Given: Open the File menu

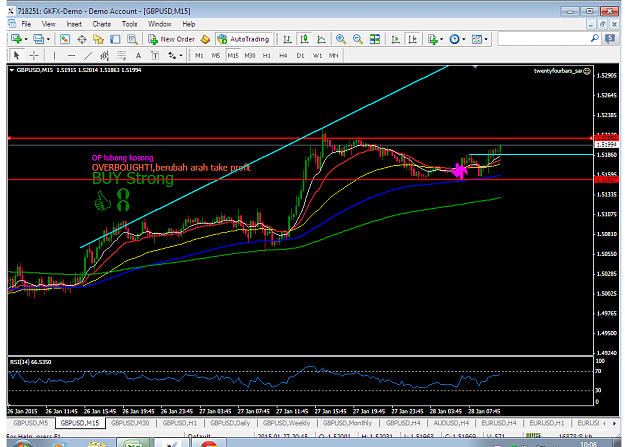Looking at the screenshot, I should tap(26, 24).
